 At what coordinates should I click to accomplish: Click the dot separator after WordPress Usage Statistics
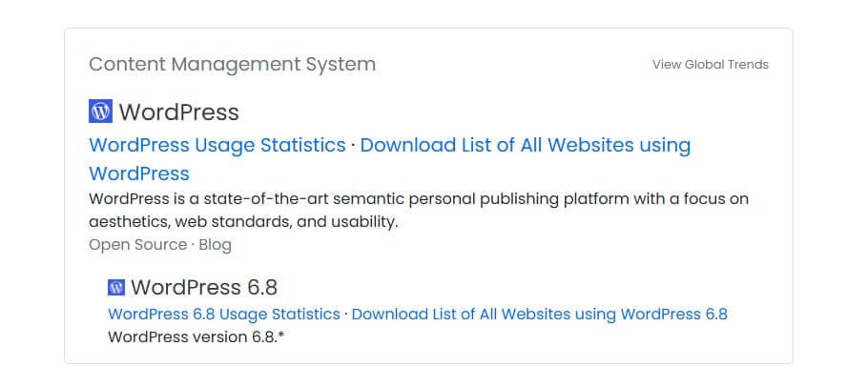[x=353, y=146]
